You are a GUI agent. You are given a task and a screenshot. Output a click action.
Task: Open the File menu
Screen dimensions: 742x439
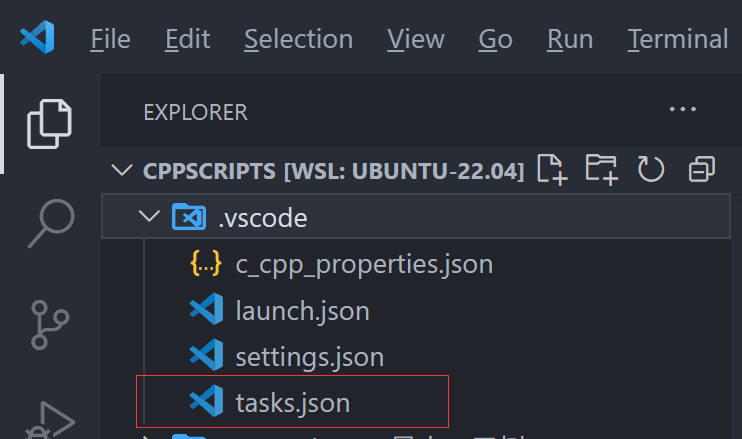110,39
